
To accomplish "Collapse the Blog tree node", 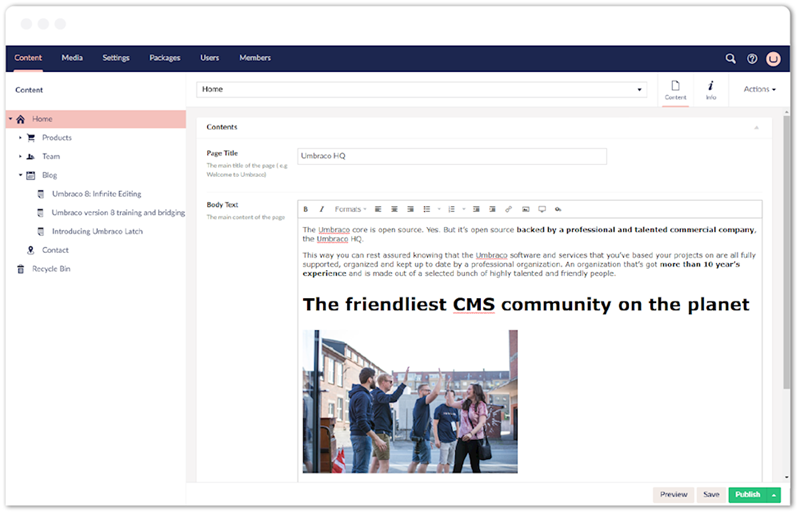I will (20, 175).
